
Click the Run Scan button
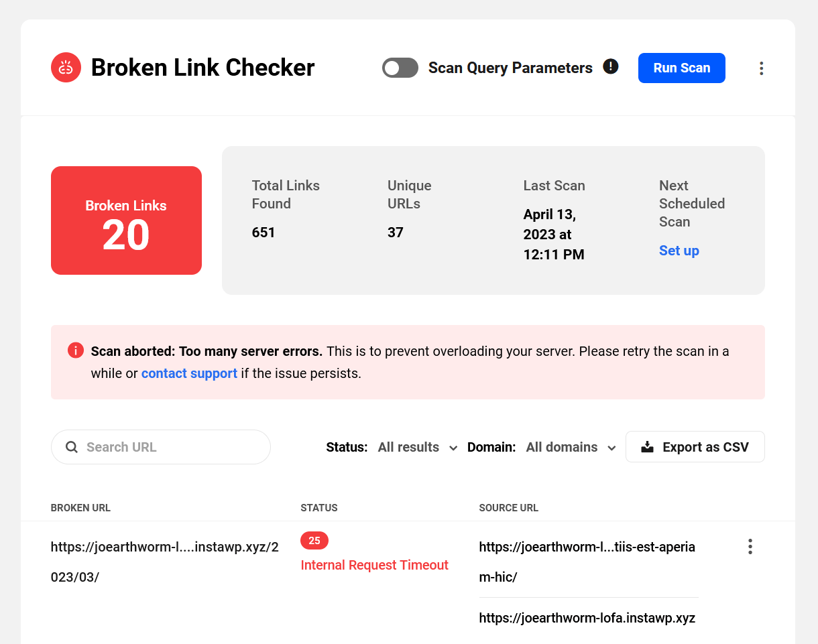tap(681, 68)
